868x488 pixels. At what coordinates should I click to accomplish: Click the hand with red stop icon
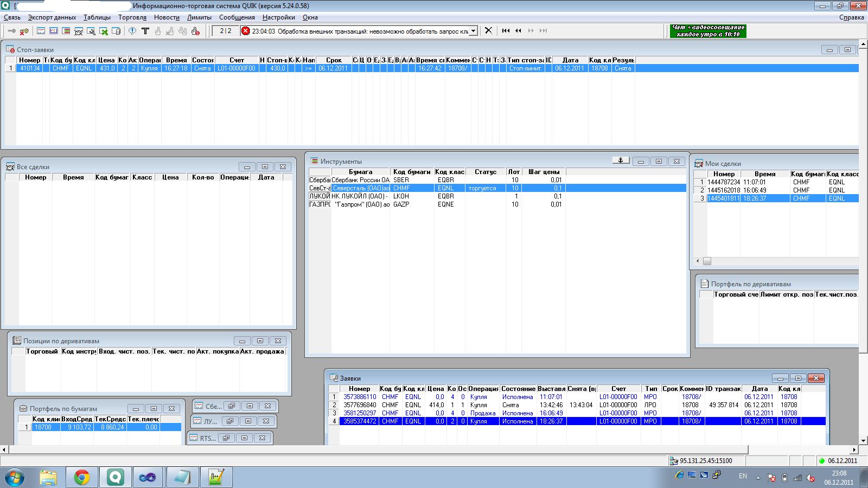(x=196, y=31)
